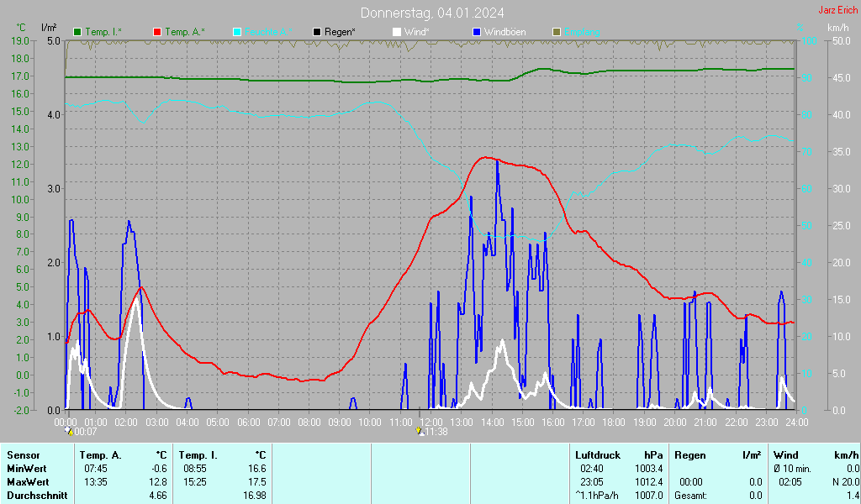Click the 'Temp. I.*' legend label
Screen dimensions: 861x504
[103, 32]
